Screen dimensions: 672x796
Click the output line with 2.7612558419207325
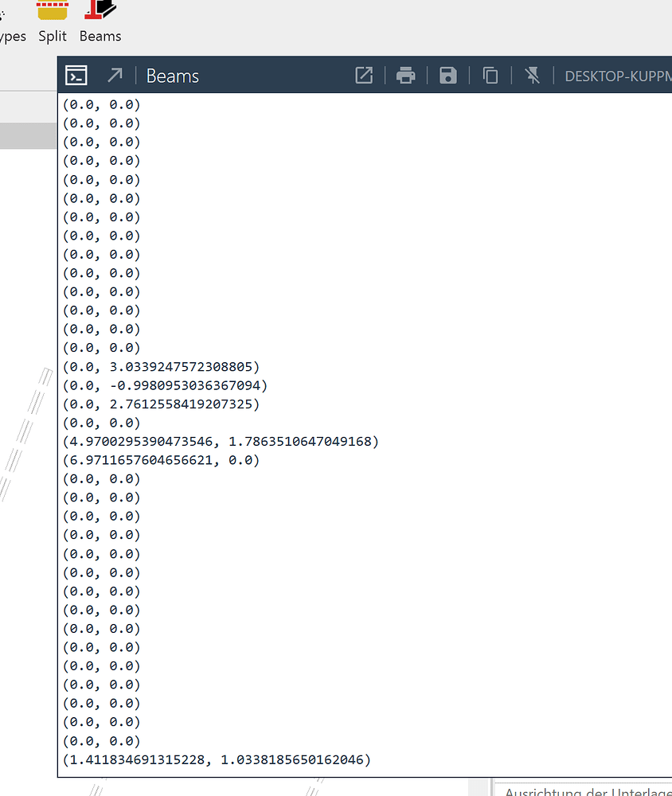click(x=161, y=404)
